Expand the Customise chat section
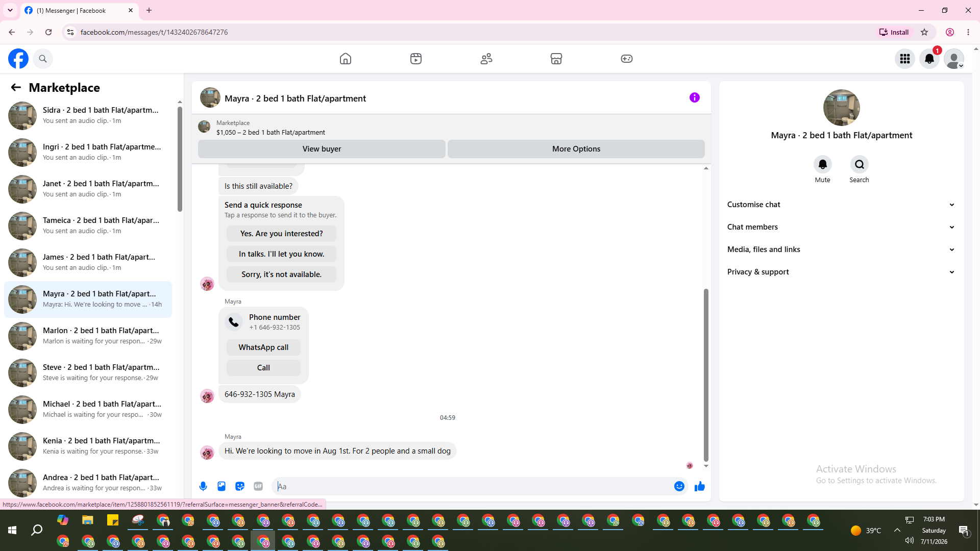 point(841,205)
